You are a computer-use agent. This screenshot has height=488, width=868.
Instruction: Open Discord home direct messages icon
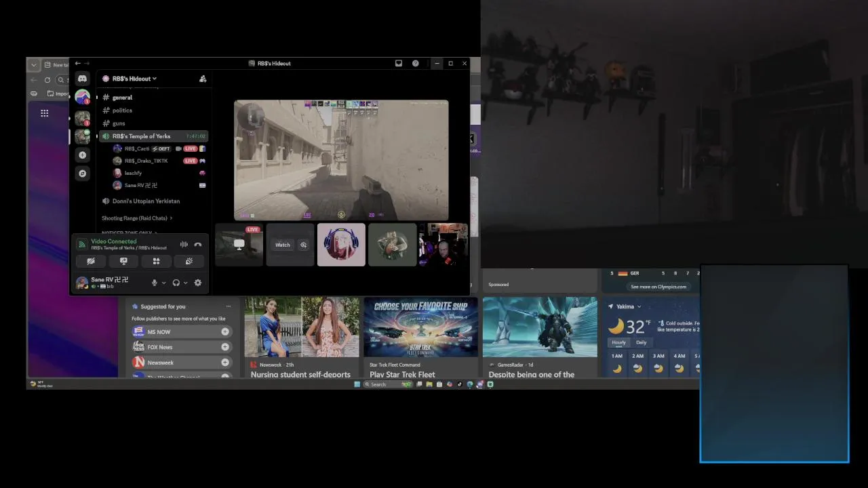82,79
